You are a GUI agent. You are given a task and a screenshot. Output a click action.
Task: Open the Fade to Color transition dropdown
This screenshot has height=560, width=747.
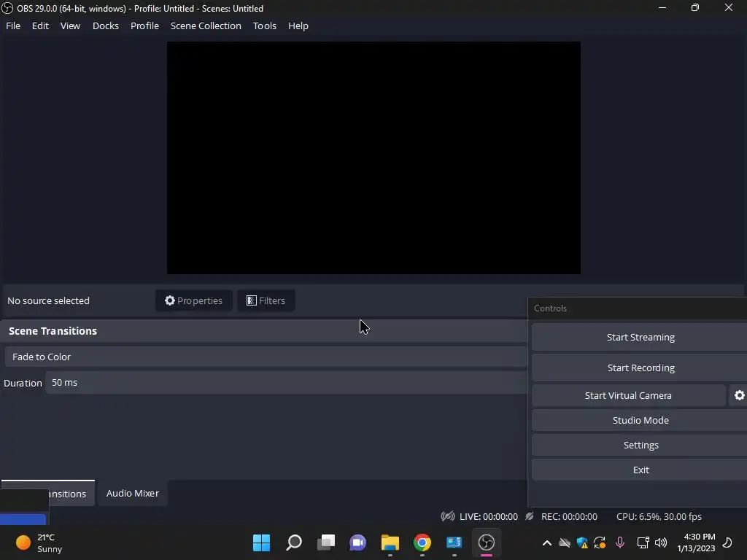pyautogui.click(x=266, y=357)
